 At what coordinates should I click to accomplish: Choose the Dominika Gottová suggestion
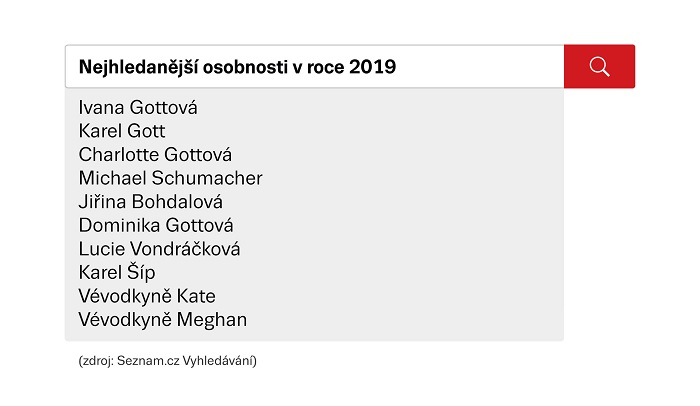pyautogui.click(x=156, y=226)
